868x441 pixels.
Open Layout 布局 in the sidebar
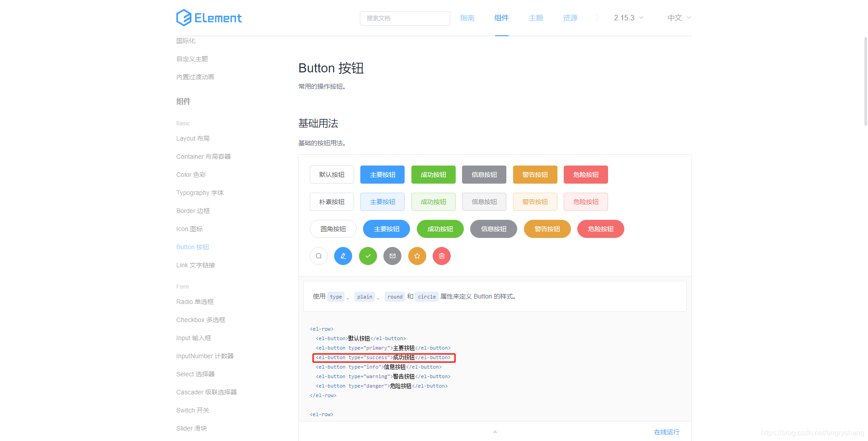pos(193,138)
